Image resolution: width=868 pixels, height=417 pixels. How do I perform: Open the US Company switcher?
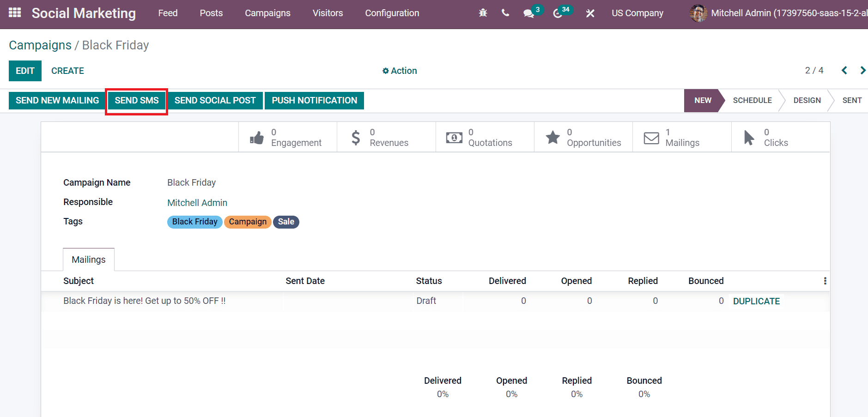point(637,13)
